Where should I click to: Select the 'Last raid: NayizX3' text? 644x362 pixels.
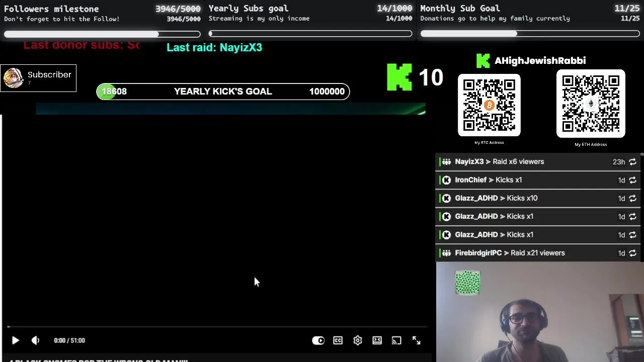[x=214, y=47]
